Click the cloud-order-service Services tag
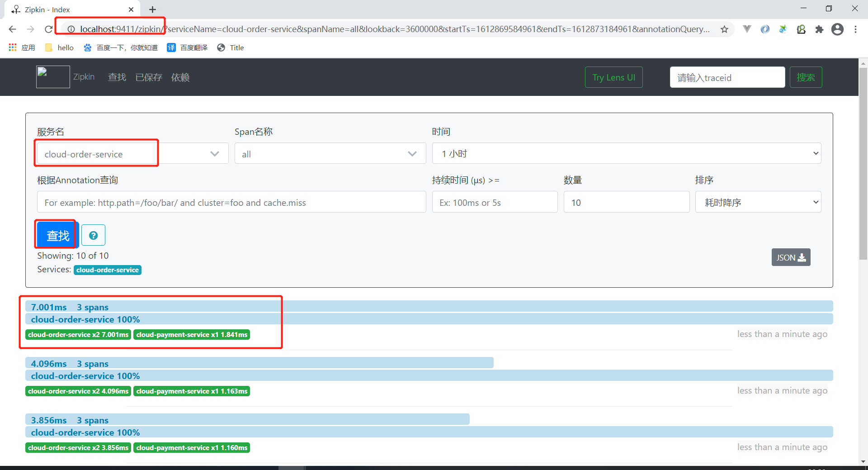868x470 pixels. pyautogui.click(x=108, y=270)
